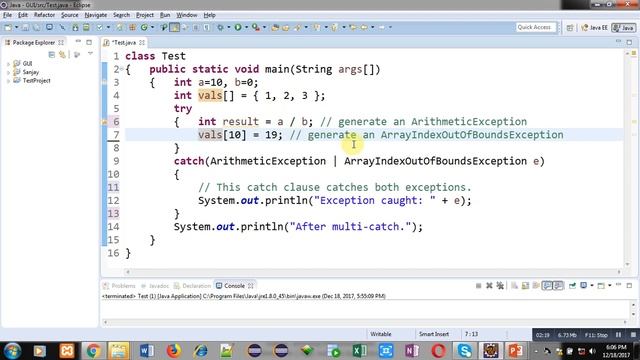This screenshot has height=360, width=640.
Task: Minimize the Package Explorer view
Action: (x=78, y=42)
